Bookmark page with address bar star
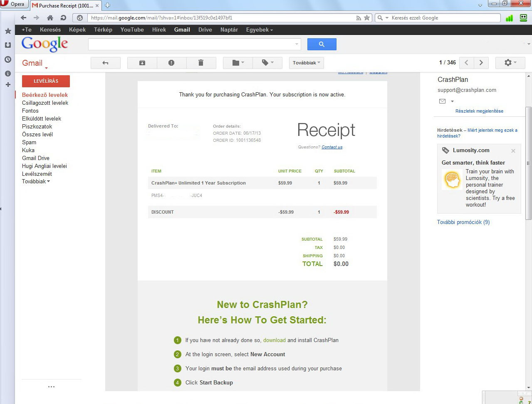 tap(367, 18)
